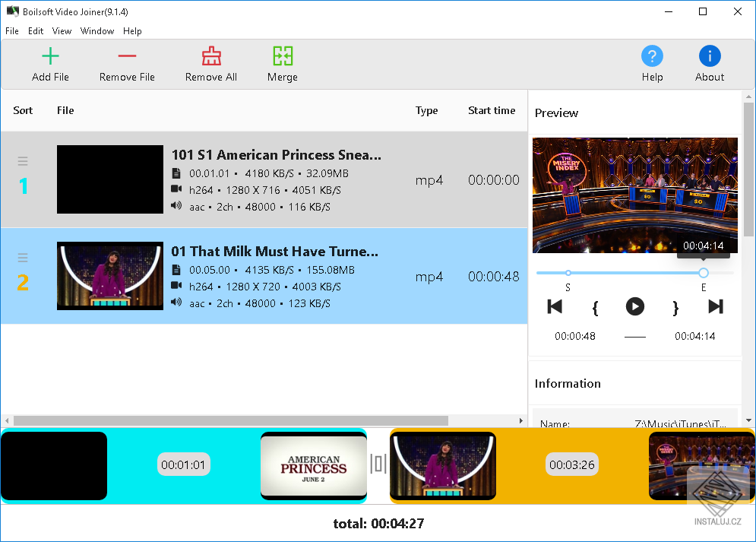Set end mark with right brace button
Screen dimensions: 756x542
(x=675, y=308)
